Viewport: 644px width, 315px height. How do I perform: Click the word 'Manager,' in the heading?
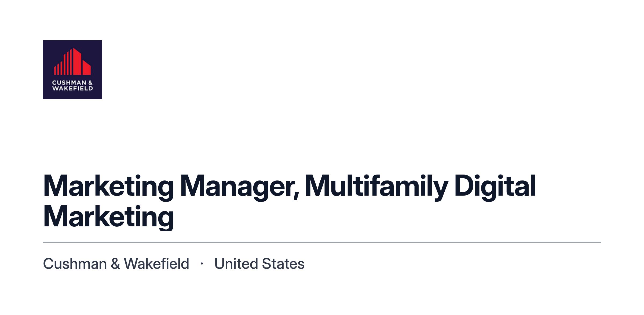pos(239,187)
